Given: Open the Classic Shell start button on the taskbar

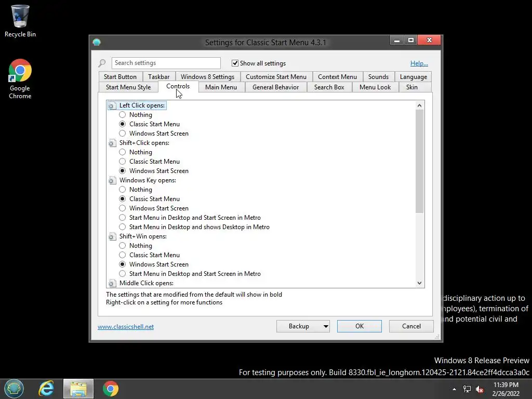Looking at the screenshot, I should (x=14, y=389).
